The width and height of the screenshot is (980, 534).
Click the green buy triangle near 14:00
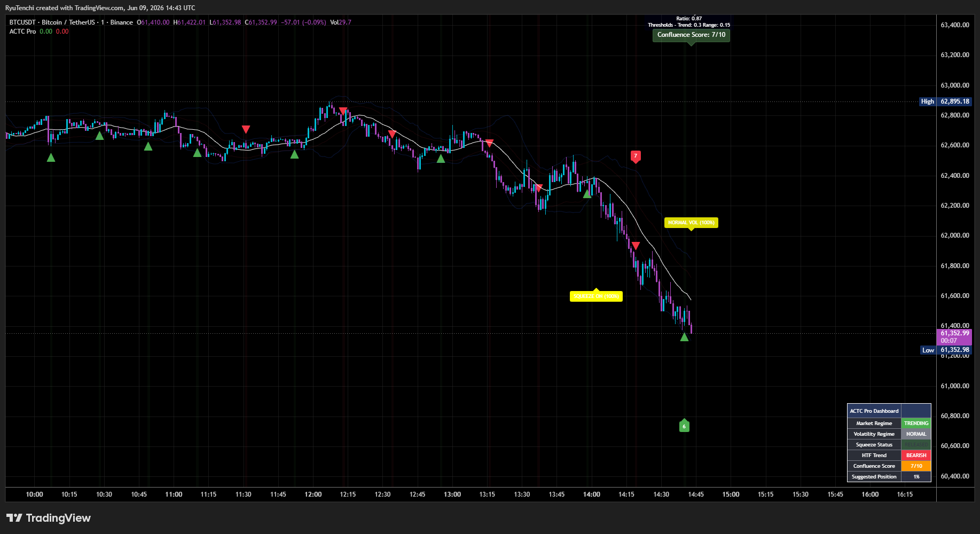587,194
